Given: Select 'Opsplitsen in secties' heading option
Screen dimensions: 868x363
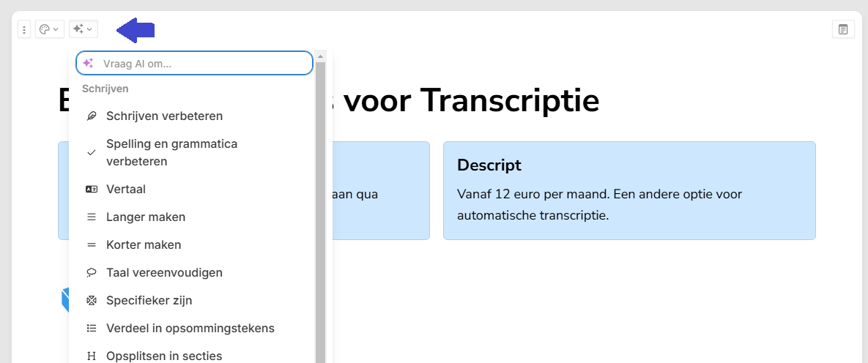Looking at the screenshot, I should [164, 356].
